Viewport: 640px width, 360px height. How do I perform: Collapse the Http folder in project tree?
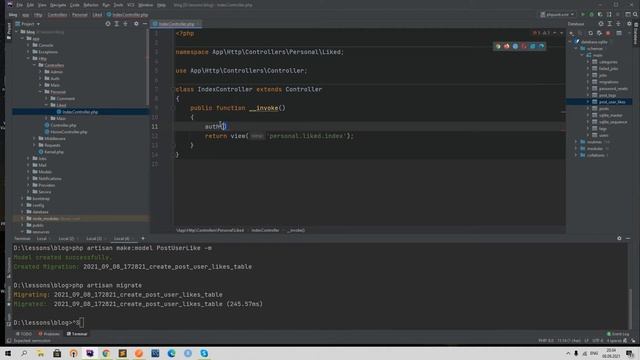pos(28,58)
